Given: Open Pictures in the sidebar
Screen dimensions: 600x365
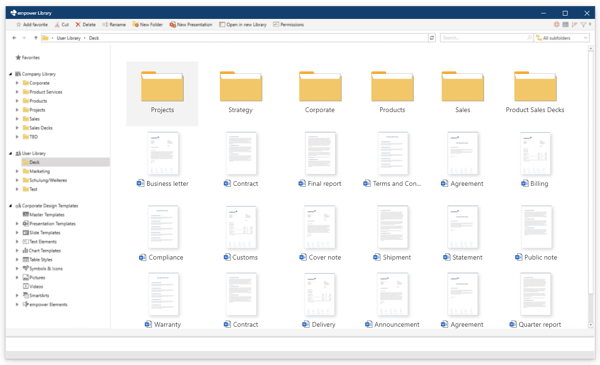Looking at the screenshot, I should point(34,277).
